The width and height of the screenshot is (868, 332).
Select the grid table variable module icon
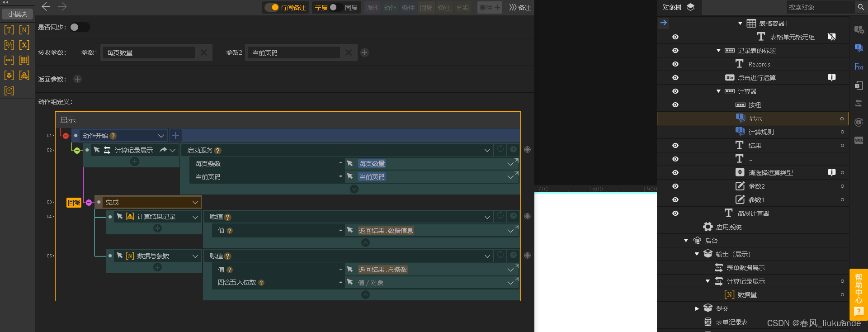(24, 60)
